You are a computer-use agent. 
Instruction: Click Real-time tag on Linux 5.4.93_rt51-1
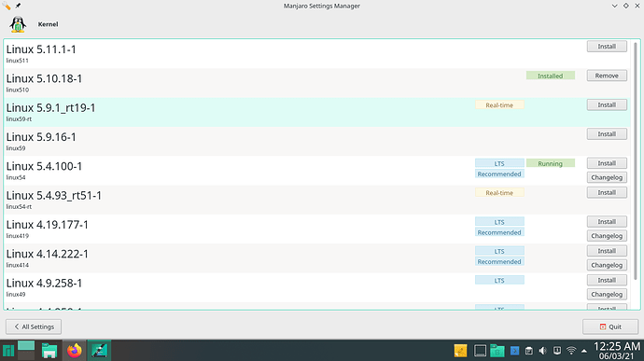499,192
